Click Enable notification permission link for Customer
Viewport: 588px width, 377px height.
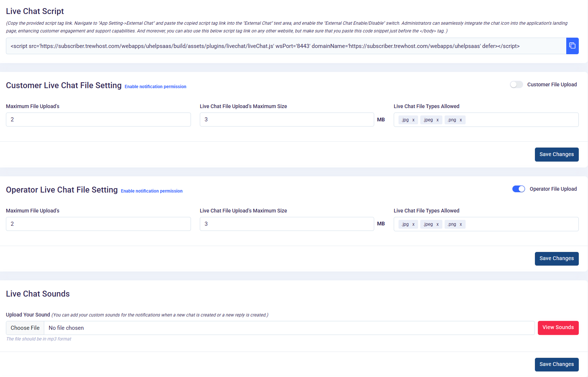tap(155, 87)
